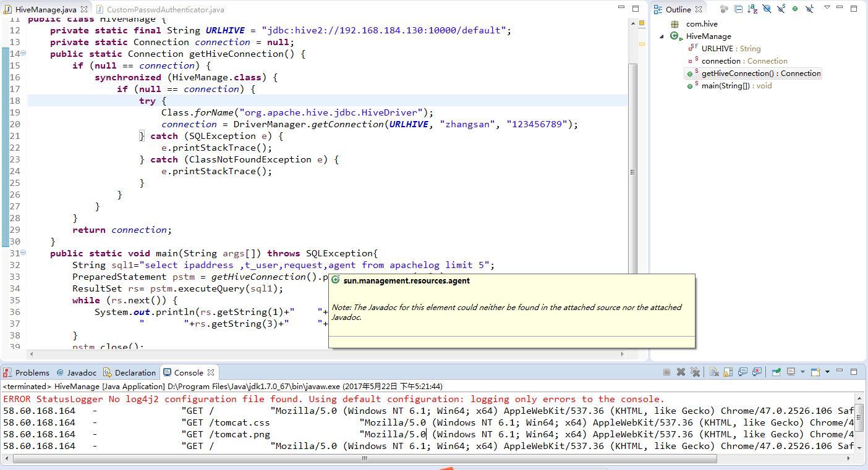Open the Problems view tab
Viewport: 868px width, 470px height.
pos(27,372)
